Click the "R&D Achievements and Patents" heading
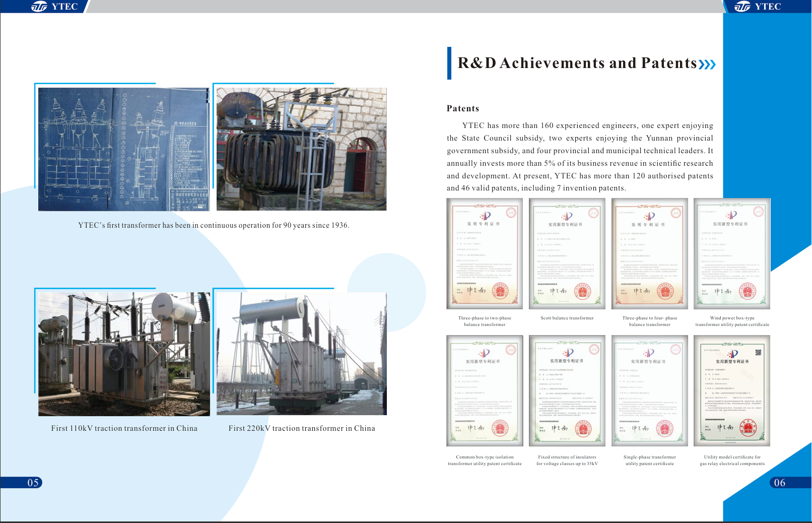The width and height of the screenshot is (812, 523). coord(577,63)
